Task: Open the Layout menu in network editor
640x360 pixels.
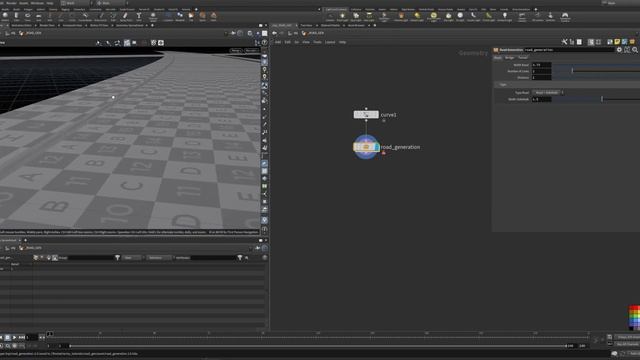Action: pos(330,42)
